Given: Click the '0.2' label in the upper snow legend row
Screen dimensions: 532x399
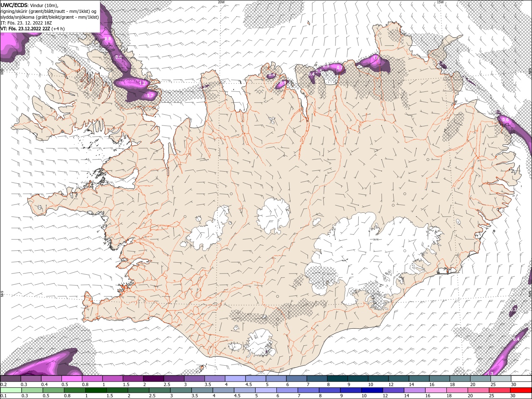Looking at the screenshot, I should coord(3,384).
